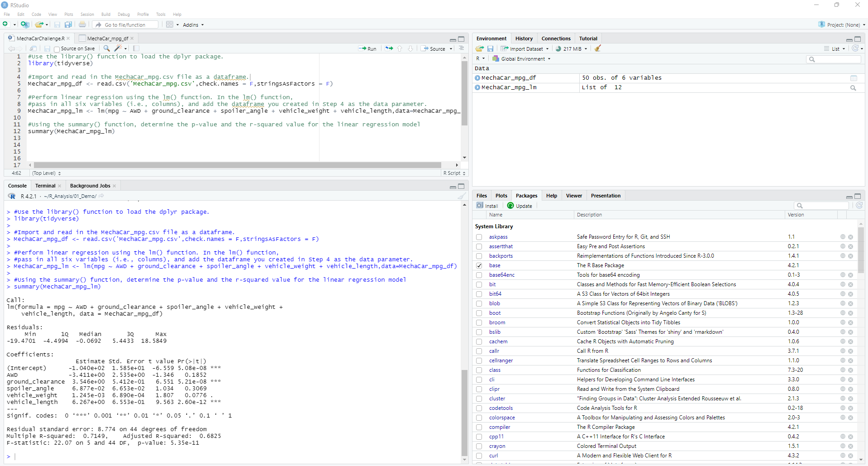The width and height of the screenshot is (868, 466).
Task: Switch to the MechaCar_mpg_df editor tab
Action: click(107, 38)
